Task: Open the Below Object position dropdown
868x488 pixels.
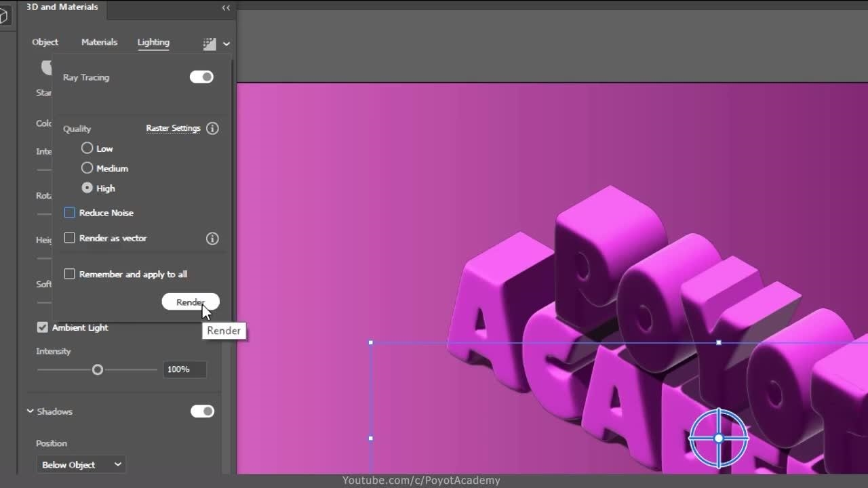Action: [x=81, y=464]
